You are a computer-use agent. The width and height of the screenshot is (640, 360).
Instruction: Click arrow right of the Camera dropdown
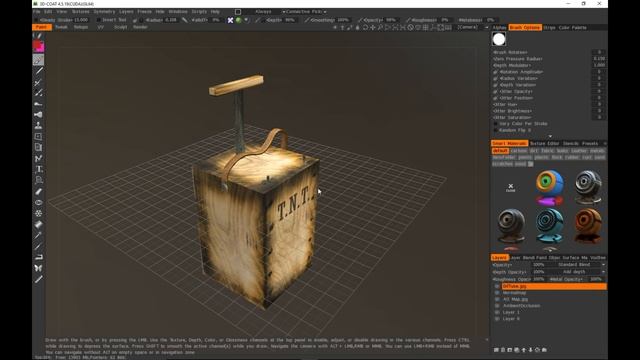(x=486, y=27)
